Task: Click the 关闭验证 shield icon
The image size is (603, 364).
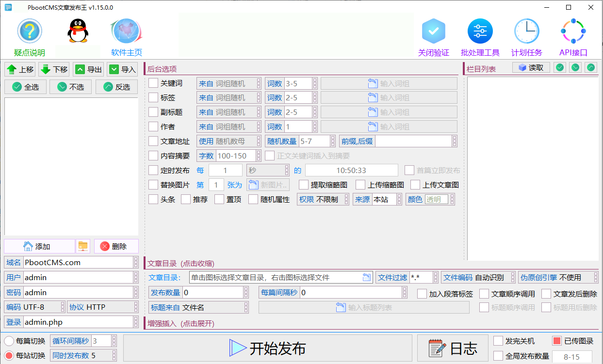Action: (x=434, y=31)
